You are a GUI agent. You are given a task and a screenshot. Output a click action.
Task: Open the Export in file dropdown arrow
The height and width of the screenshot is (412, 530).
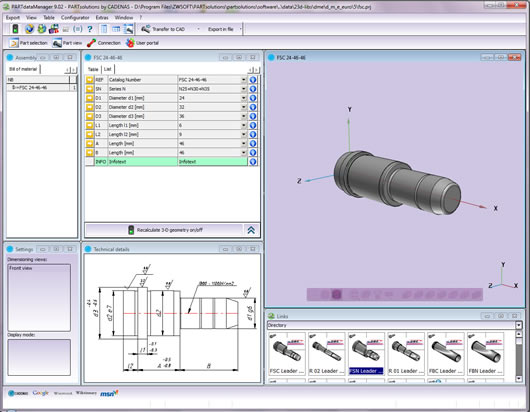[x=240, y=29]
